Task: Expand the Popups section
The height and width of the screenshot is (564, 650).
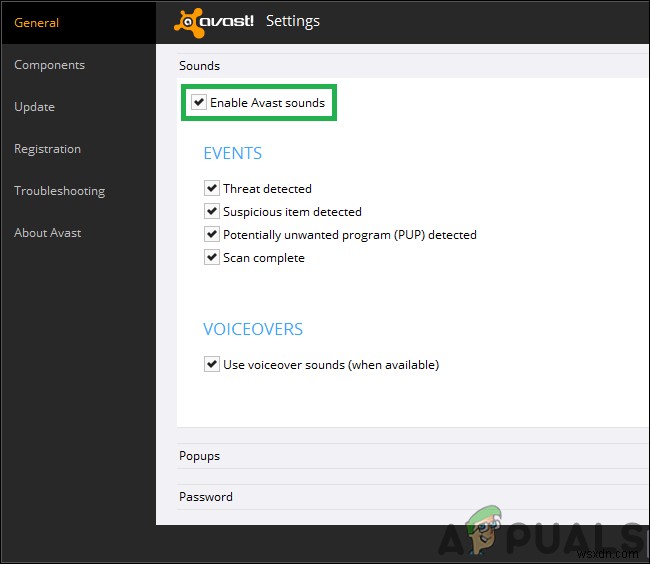Action: coord(200,456)
